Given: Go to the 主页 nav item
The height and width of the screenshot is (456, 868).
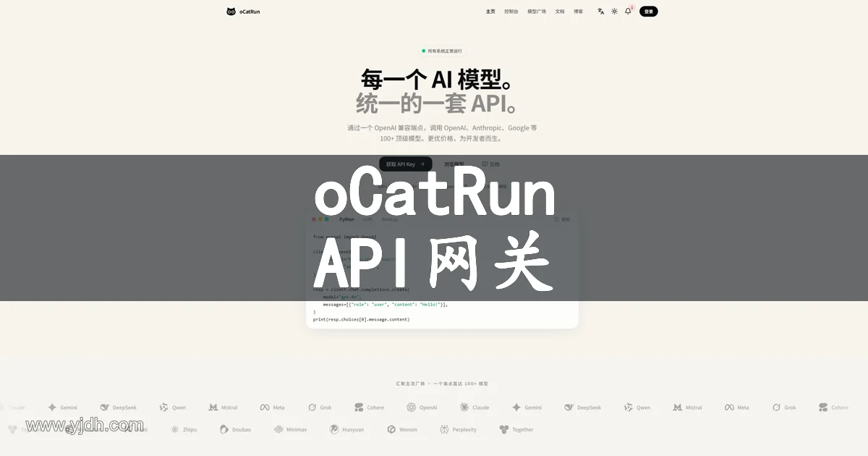Looking at the screenshot, I should coord(491,12).
